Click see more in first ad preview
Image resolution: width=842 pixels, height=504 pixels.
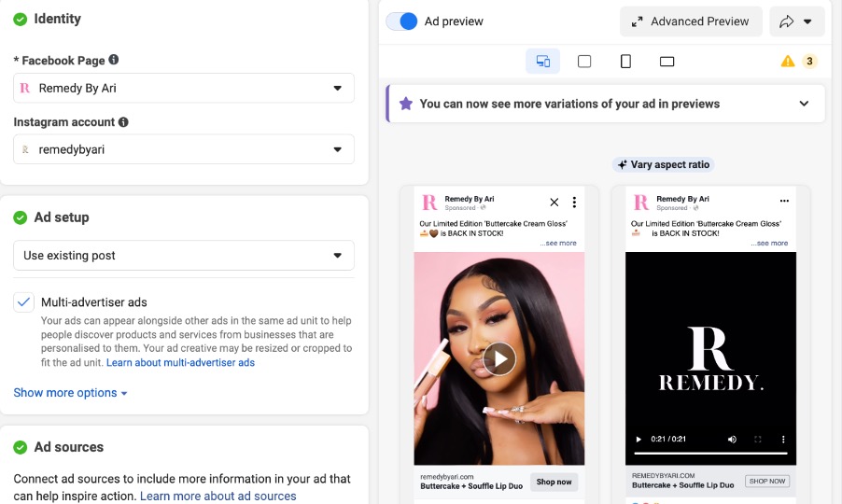(558, 244)
